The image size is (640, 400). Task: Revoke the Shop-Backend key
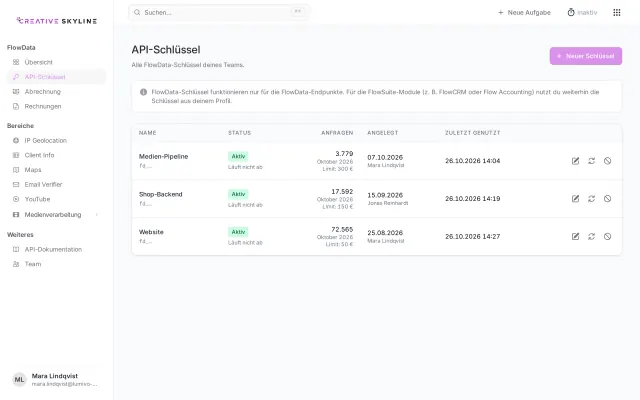click(x=607, y=198)
